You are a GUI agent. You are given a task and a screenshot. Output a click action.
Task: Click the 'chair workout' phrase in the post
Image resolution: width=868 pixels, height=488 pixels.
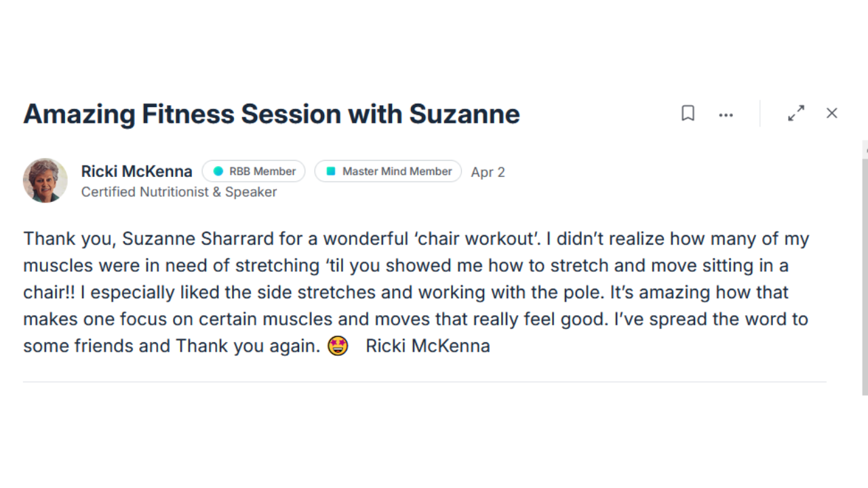(x=475, y=239)
